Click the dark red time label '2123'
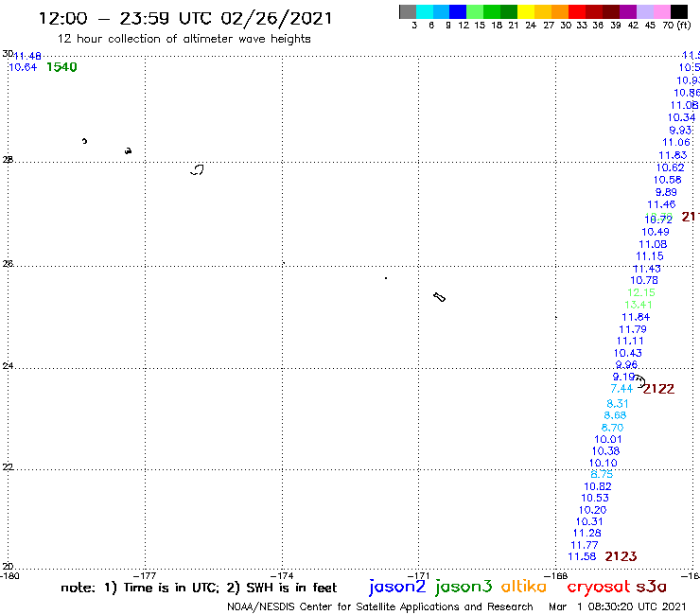 (621, 556)
